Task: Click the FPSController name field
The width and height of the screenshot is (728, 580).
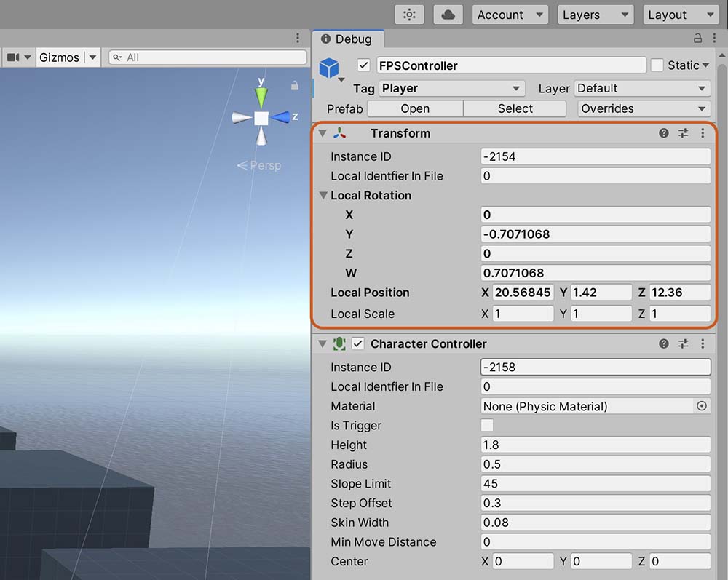Action: coord(511,65)
